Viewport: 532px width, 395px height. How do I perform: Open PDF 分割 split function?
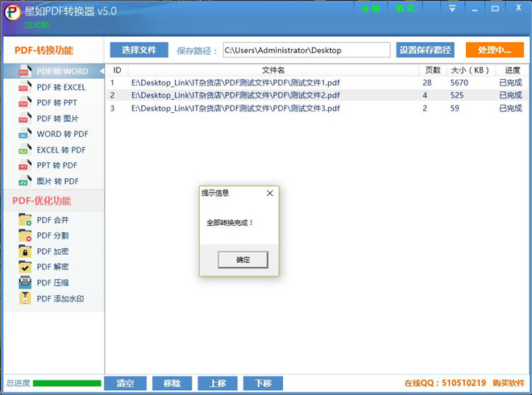(54, 235)
